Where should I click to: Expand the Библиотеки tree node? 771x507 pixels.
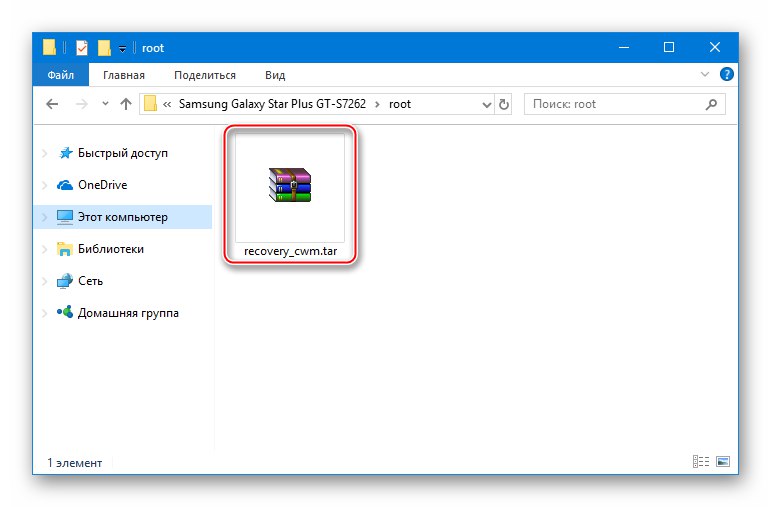click(x=45, y=249)
